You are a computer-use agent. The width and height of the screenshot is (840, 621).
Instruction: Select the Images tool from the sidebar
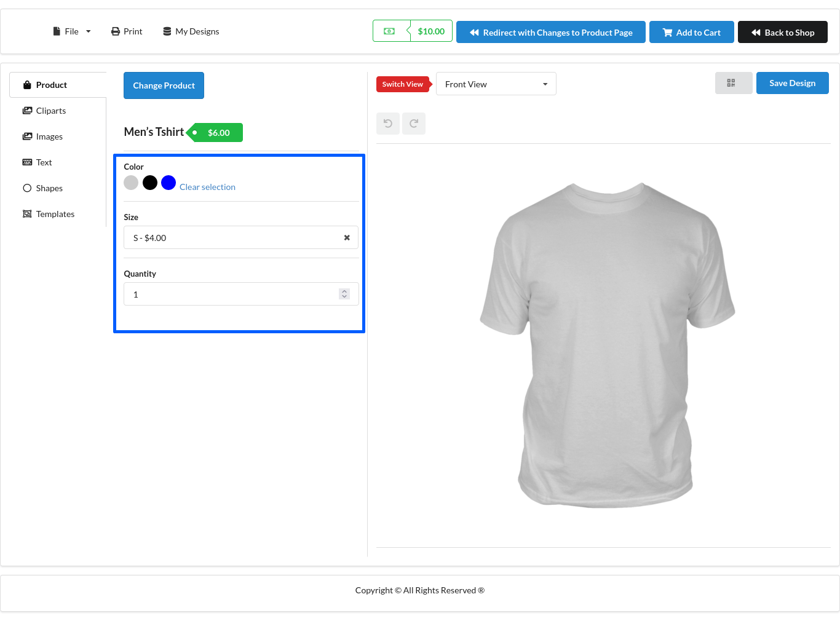click(x=49, y=136)
